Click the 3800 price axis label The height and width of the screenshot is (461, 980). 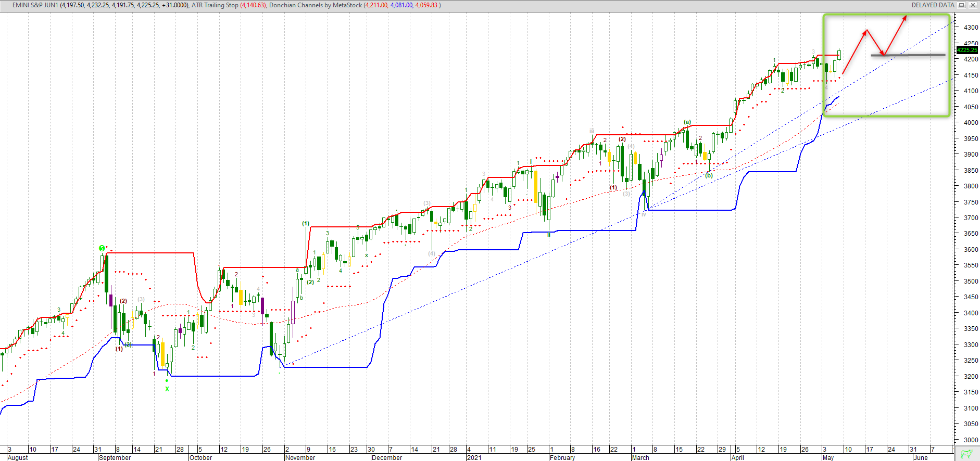971,186
